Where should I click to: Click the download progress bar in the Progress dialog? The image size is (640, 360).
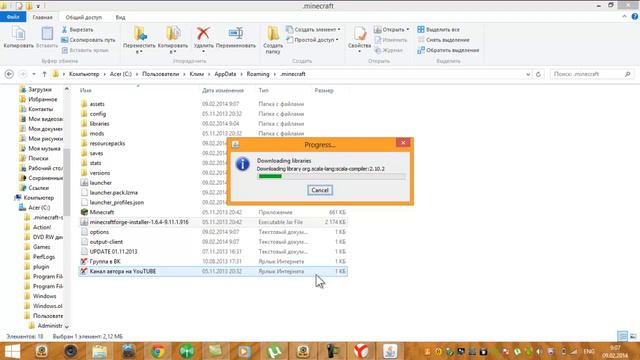coord(331,176)
